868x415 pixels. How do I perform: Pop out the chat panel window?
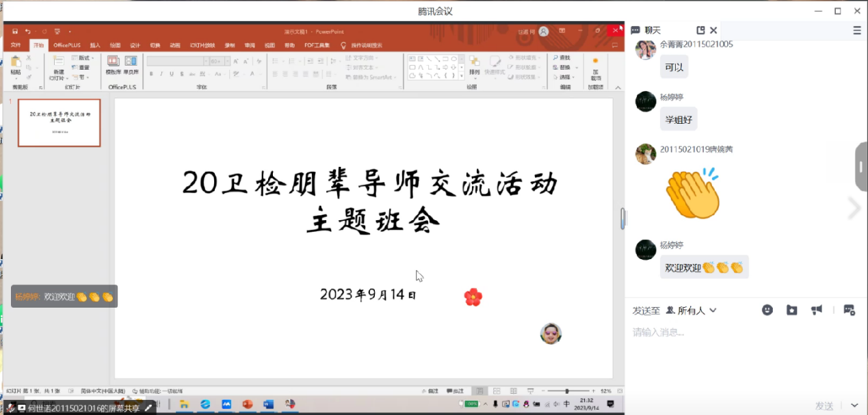coord(700,30)
